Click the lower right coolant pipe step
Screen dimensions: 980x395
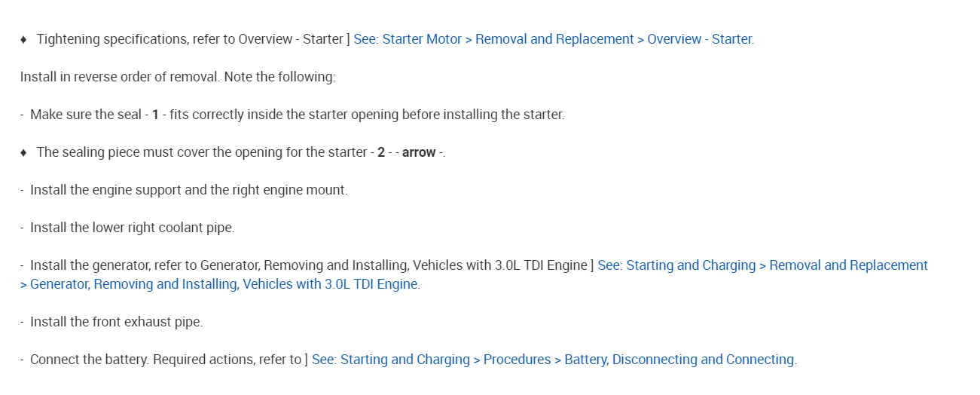pyautogui.click(x=132, y=228)
